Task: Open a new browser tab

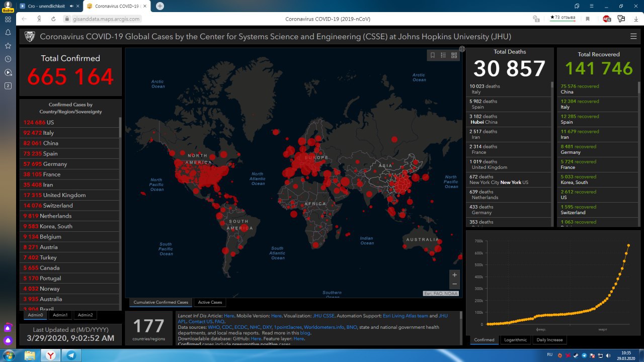Action: tap(160, 6)
